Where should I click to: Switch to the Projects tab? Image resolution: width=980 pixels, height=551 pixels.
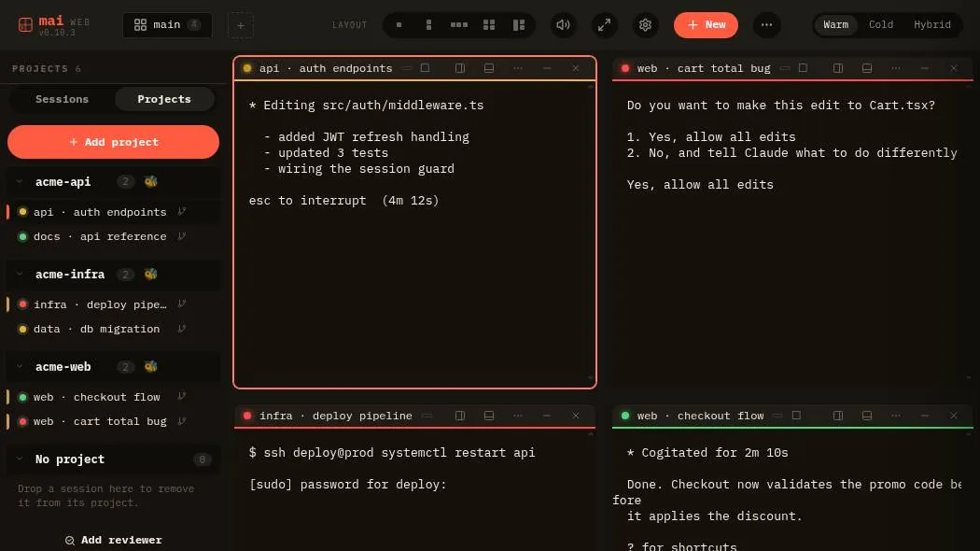click(163, 99)
